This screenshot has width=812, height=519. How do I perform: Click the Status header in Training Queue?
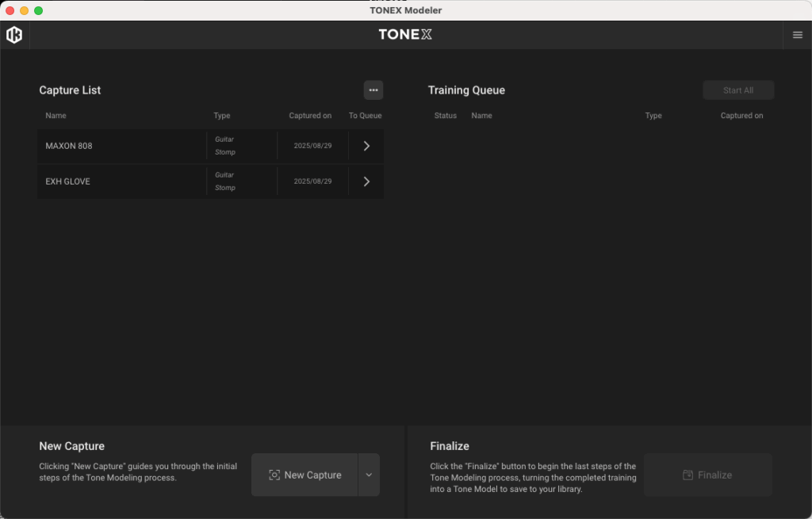(446, 116)
